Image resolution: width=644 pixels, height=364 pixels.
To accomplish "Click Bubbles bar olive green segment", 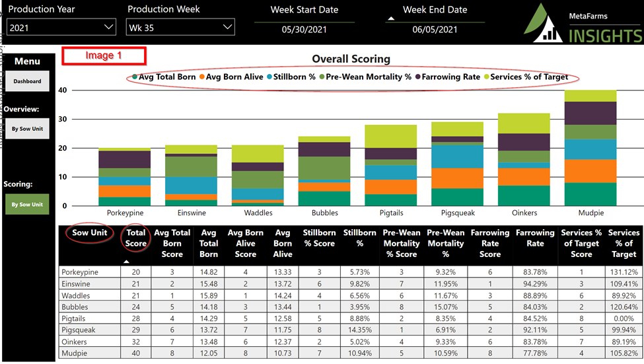I will (324, 168).
